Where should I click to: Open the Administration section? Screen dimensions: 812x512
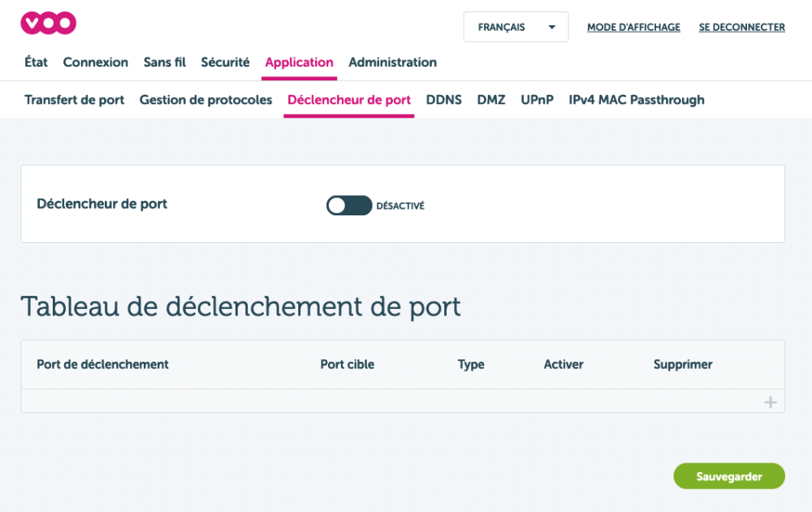pos(392,63)
